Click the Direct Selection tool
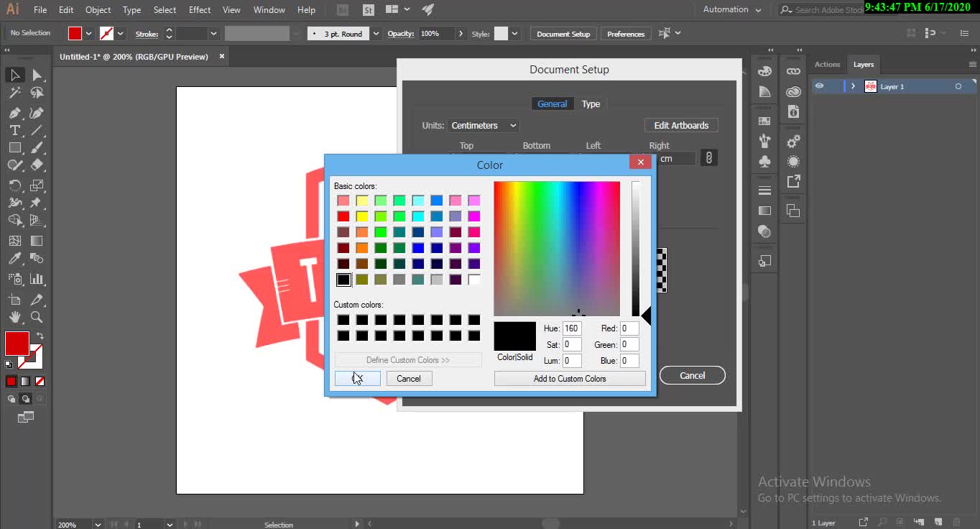980x529 pixels. (x=37, y=75)
